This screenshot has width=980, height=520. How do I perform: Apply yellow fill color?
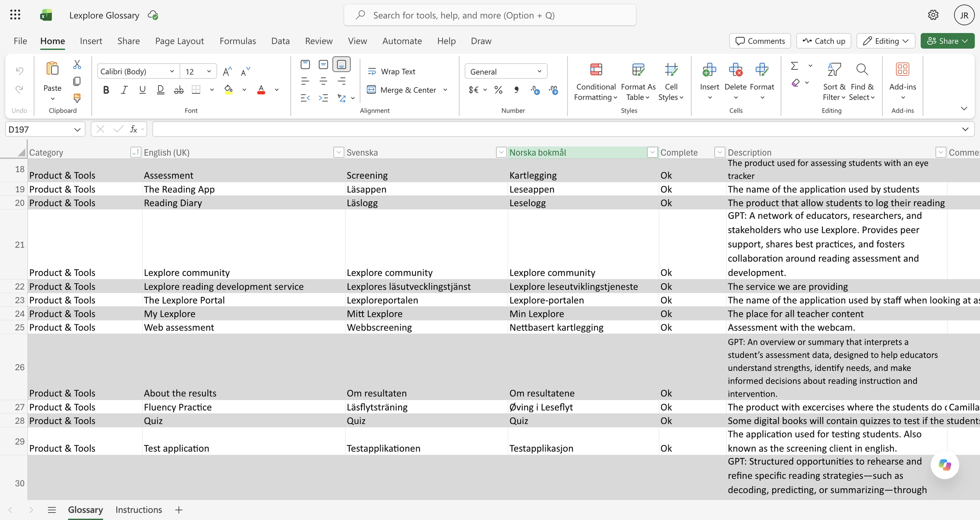click(x=228, y=90)
